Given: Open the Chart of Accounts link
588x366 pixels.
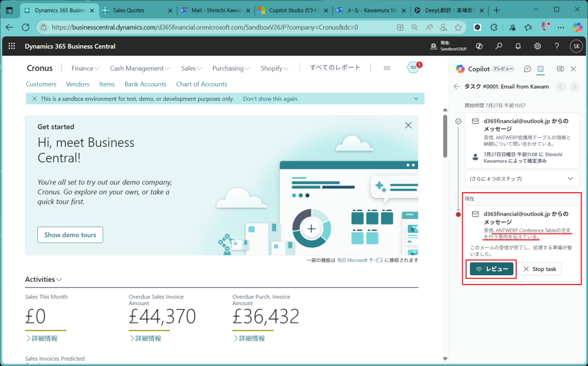Looking at the screenshot, I should (202, 84).
